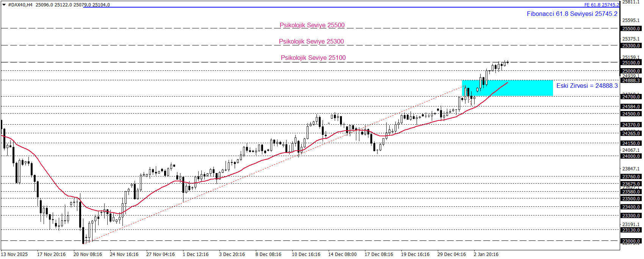
Task: Select the cyan highlighted rectangle zone
Action: pos(508,88)
